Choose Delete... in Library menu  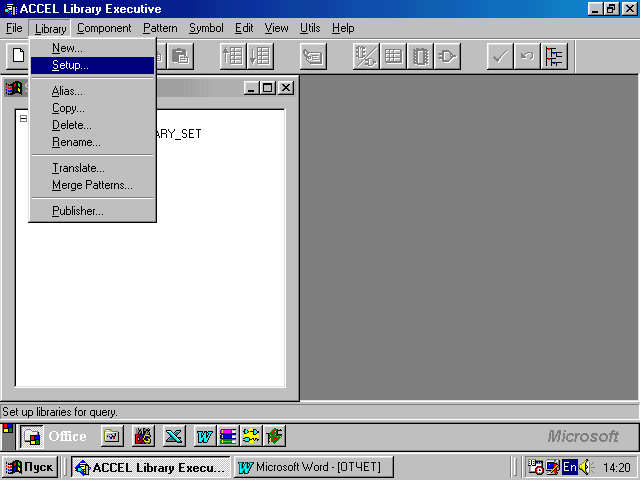coord(93,125)
